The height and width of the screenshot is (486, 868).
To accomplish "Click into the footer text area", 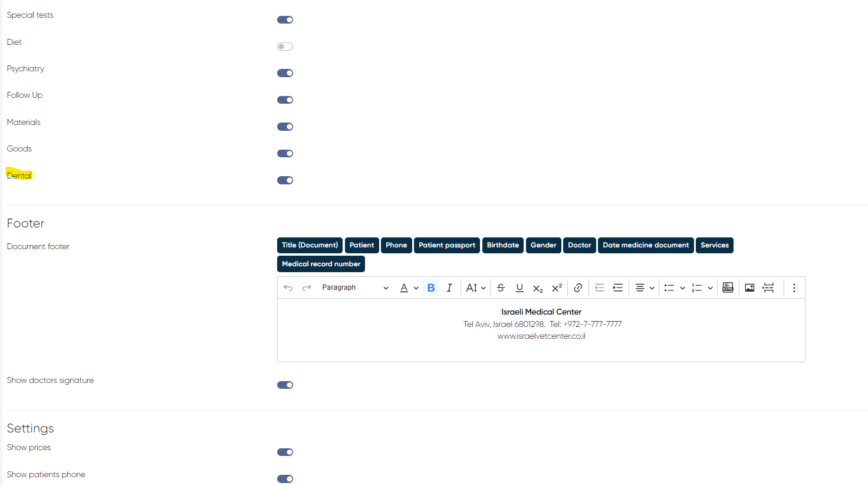I will (541, 348).
